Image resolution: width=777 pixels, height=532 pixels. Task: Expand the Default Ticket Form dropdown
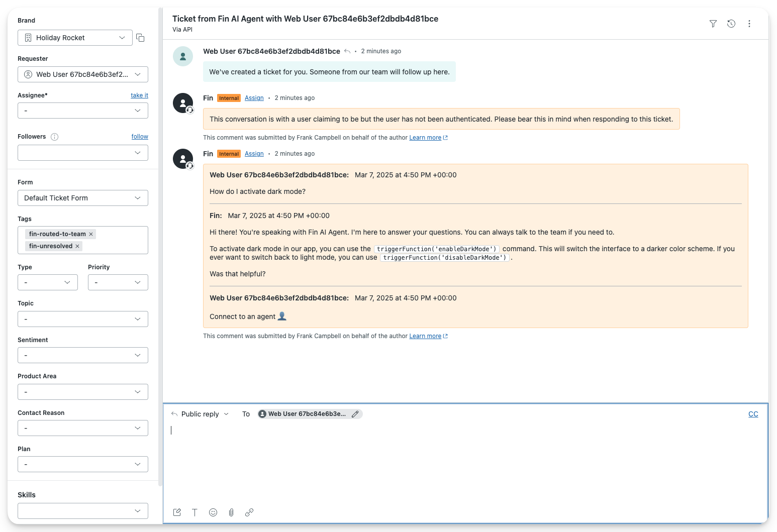[x=83, y=198]
